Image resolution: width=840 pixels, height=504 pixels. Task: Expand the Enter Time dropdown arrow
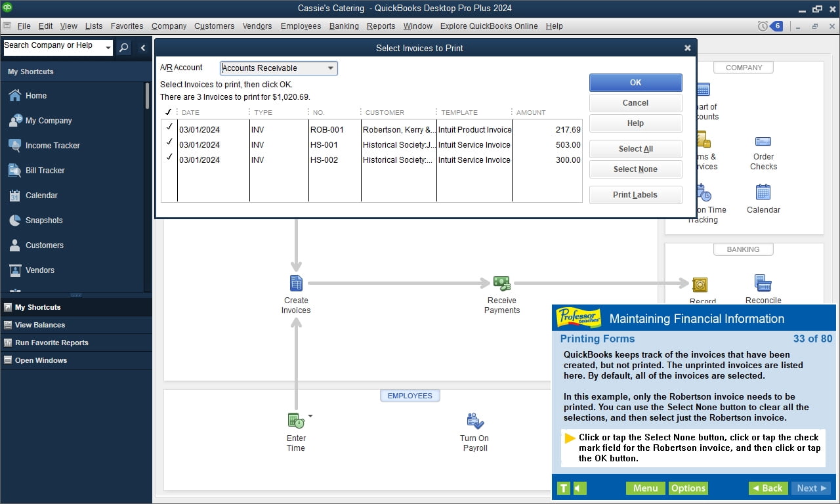(x=310, y=416)
